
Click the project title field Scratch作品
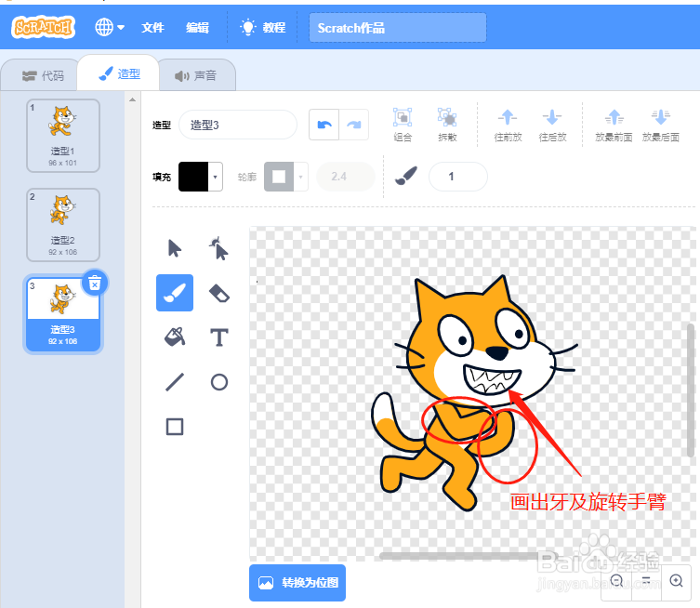pyautogui.click(x=397, y=28)
